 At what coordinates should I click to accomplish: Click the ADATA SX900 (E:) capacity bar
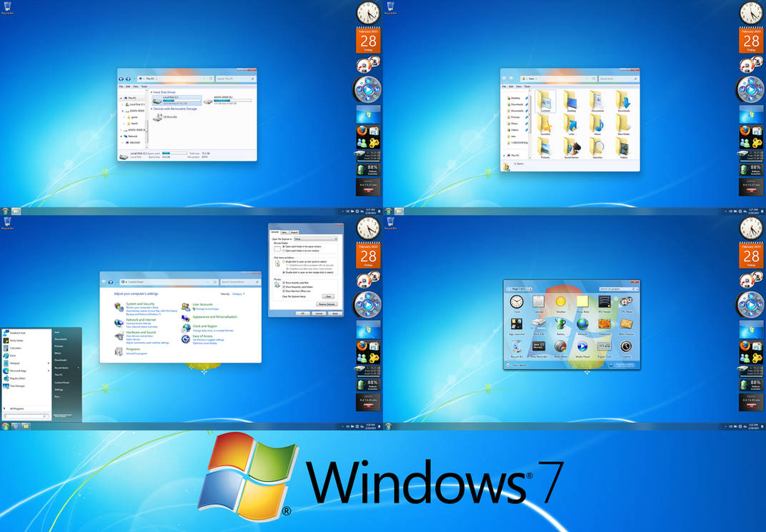[x=232, y=101]
